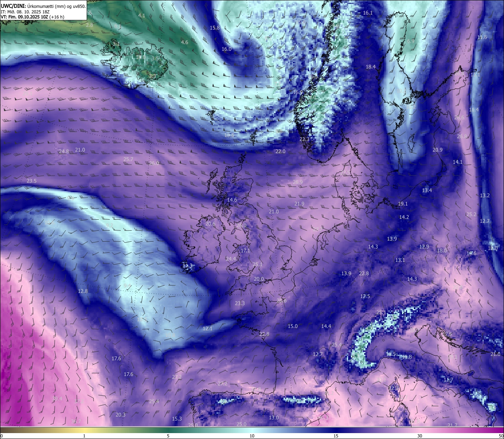
Task: Select the 17.1 value label
Action: coord(245,251)
